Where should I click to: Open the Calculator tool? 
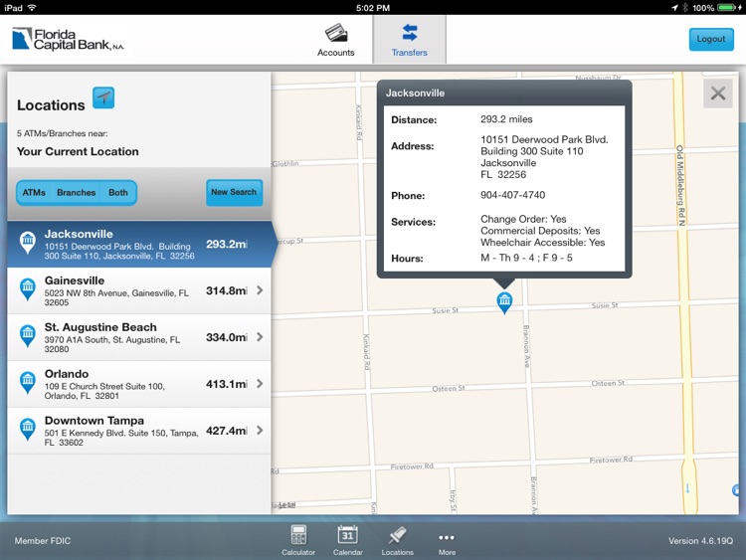(x=298, y=540)
